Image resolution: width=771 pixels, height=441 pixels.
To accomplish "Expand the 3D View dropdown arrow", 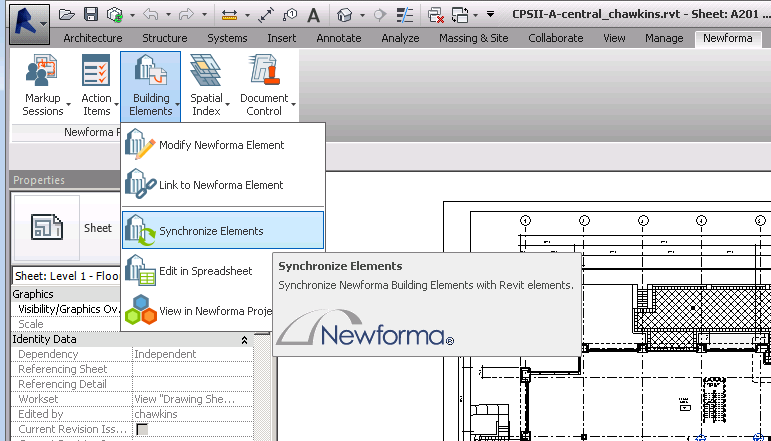I will (362, 15).
